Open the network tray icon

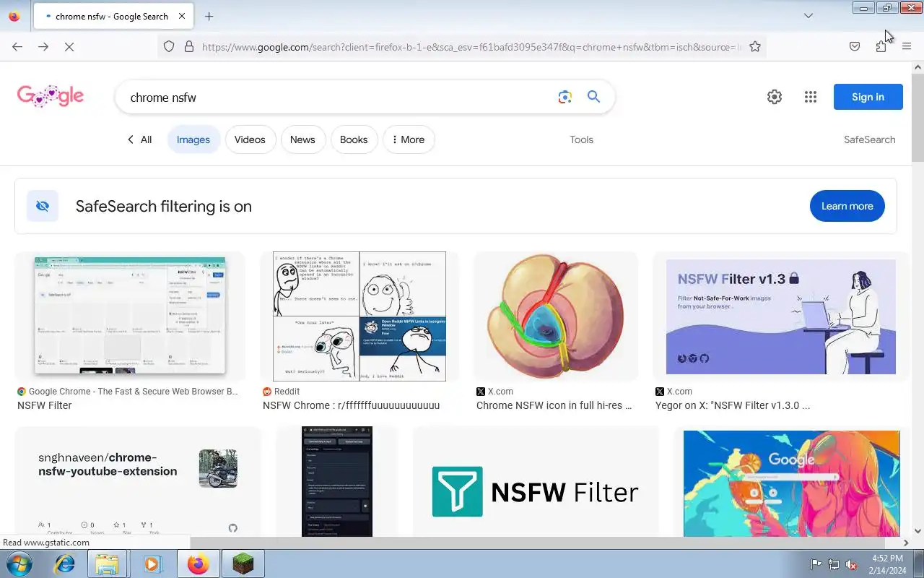(834, 564)
